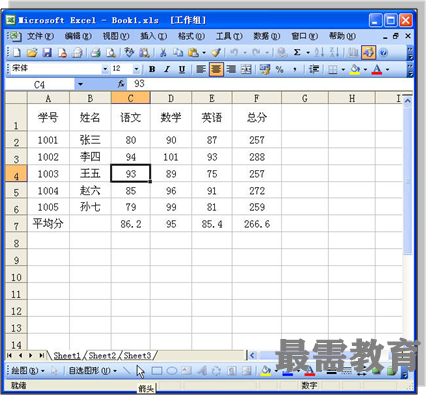Click inside the Name Box showing C4
This screenshot has width=427, height=395.
[39, 84]
